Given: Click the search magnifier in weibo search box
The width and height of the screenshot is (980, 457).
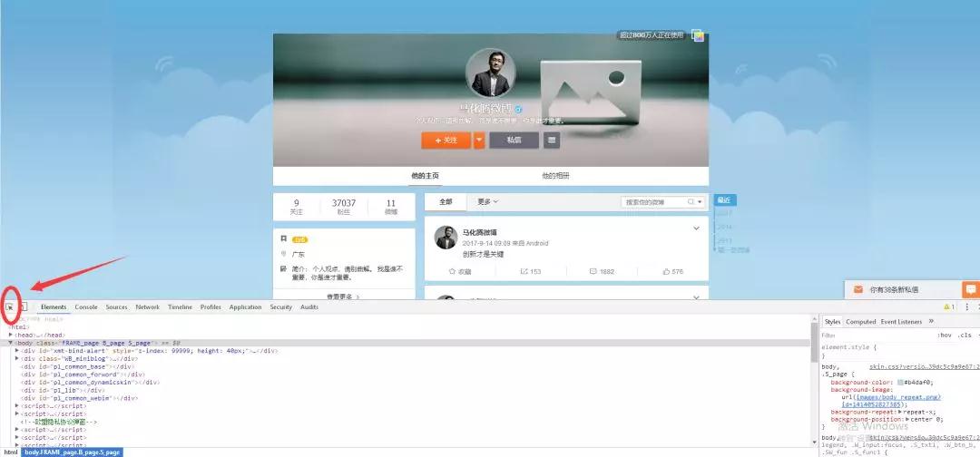Looking at the screenshot, I should coord(691,202).
